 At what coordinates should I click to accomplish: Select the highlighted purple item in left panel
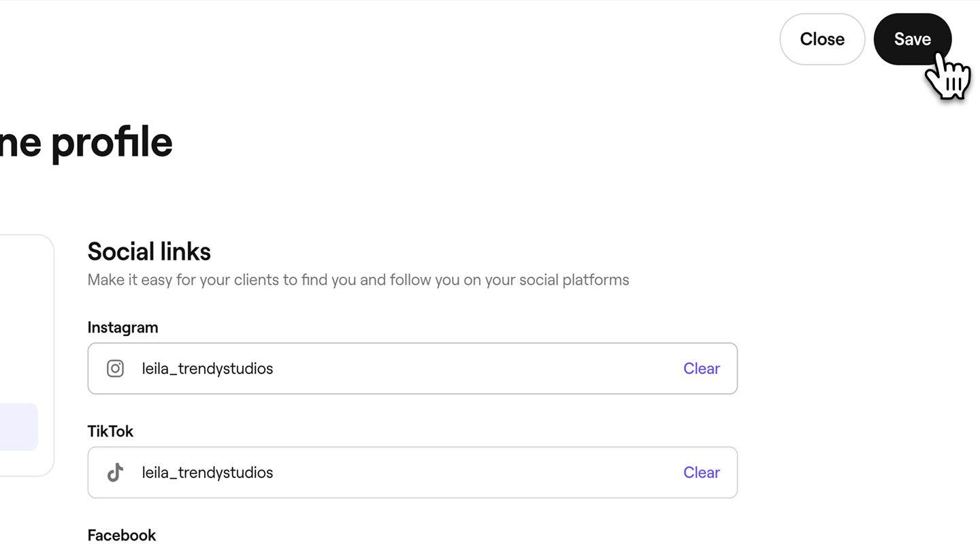pyautogui.click(x=18, y=426)
